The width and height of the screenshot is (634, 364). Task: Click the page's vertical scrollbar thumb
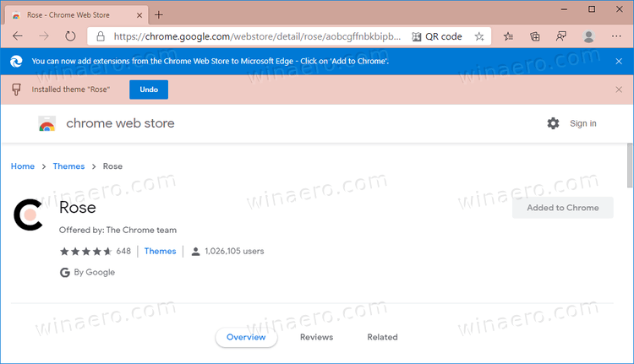point(630,166)
